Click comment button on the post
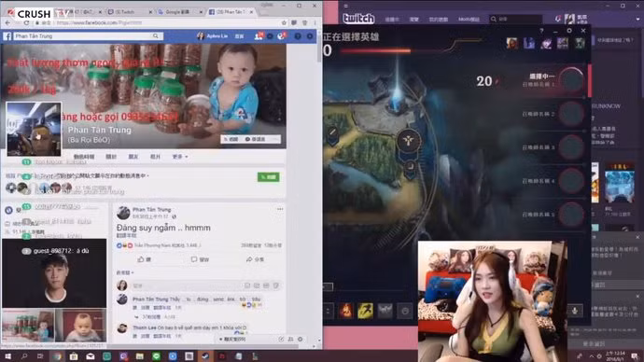The width and height of the screenshot is (644, 362). point(200,259)
